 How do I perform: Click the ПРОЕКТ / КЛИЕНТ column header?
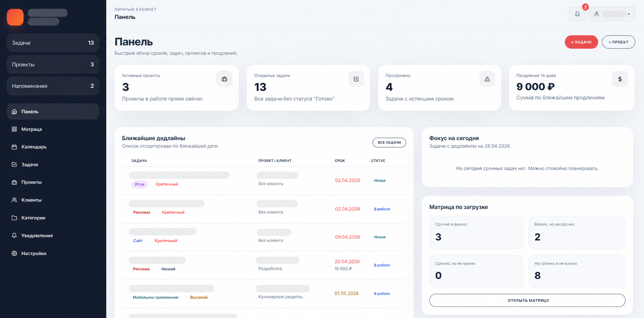click(275, 161)
